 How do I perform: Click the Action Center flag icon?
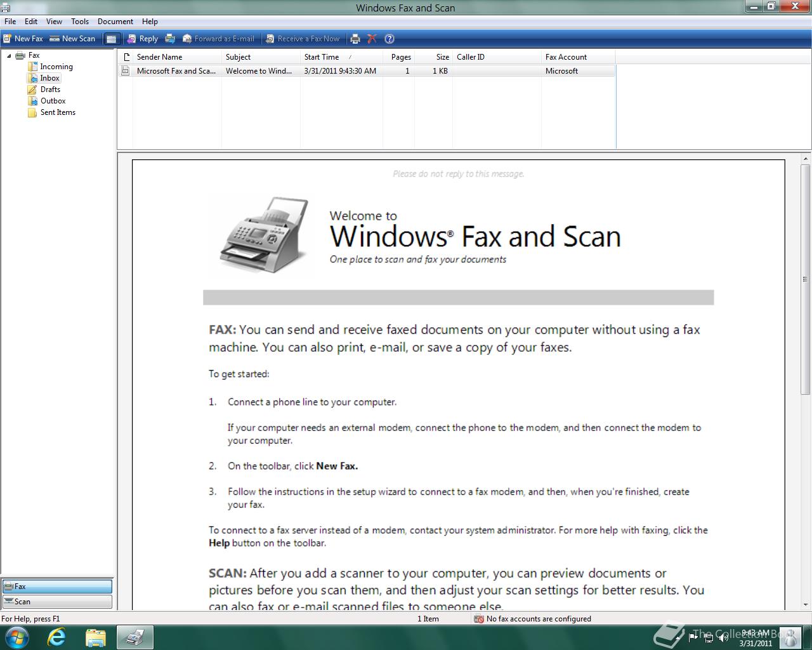click(x=693, y=637)
